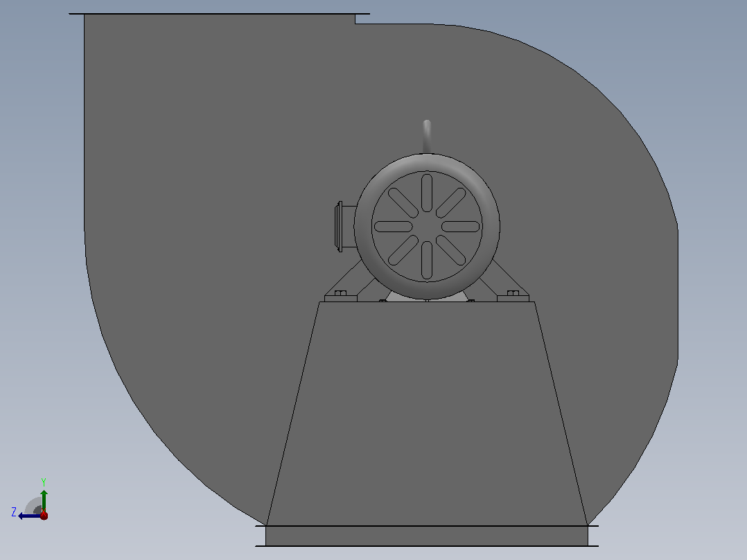This screenshot has width=747, height=560.
Task: Click the grey plane arc on axis triad
Action: tap(33, 506)
